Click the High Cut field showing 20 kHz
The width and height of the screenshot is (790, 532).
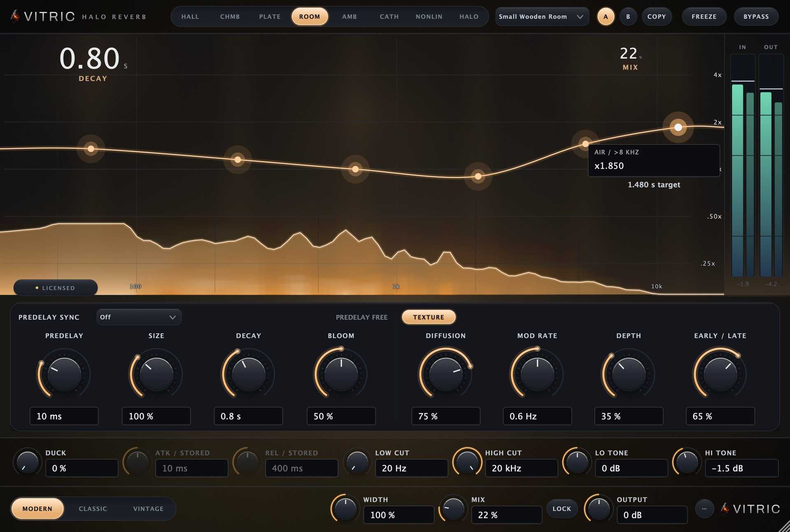point(522,468)
